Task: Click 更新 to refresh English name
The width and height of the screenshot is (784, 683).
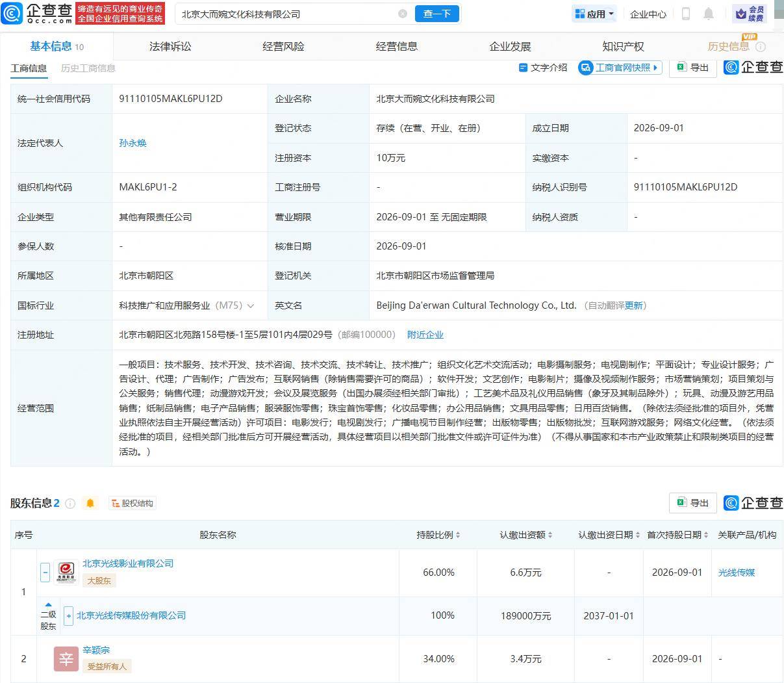Action: [x=633, y=305]
